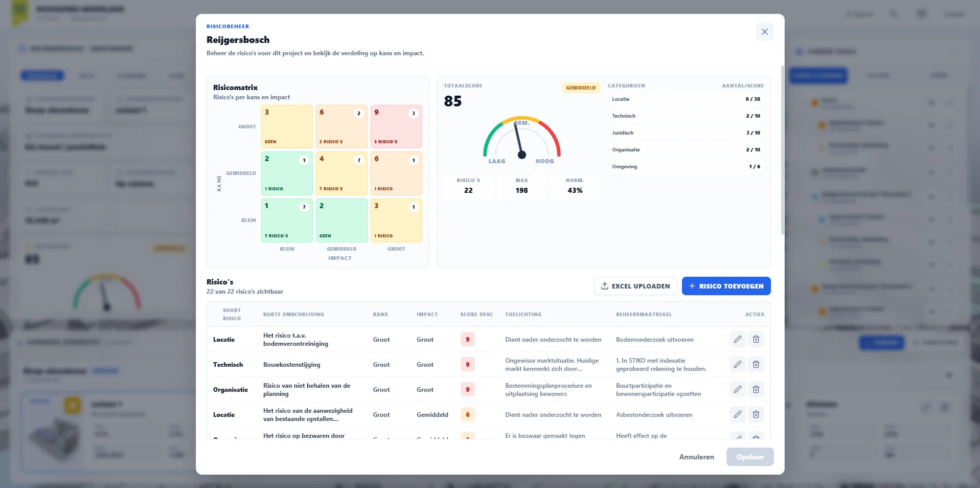
Task: Cancel with the Annuleren button
Action: [x=696, y=457]
